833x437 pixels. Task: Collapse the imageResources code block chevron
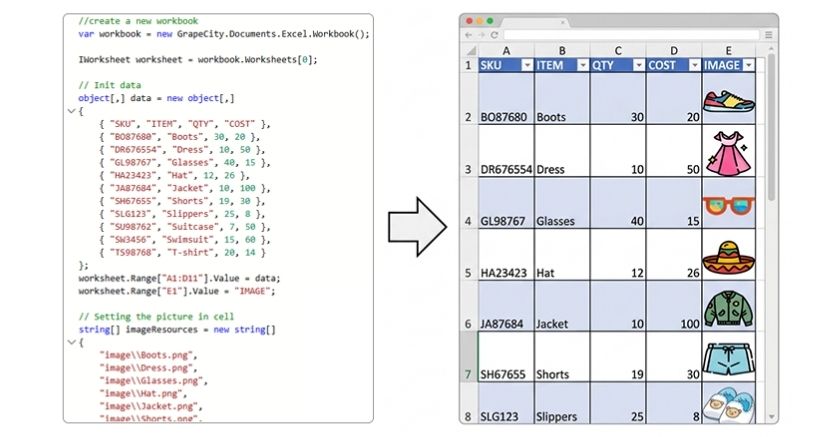72,342
